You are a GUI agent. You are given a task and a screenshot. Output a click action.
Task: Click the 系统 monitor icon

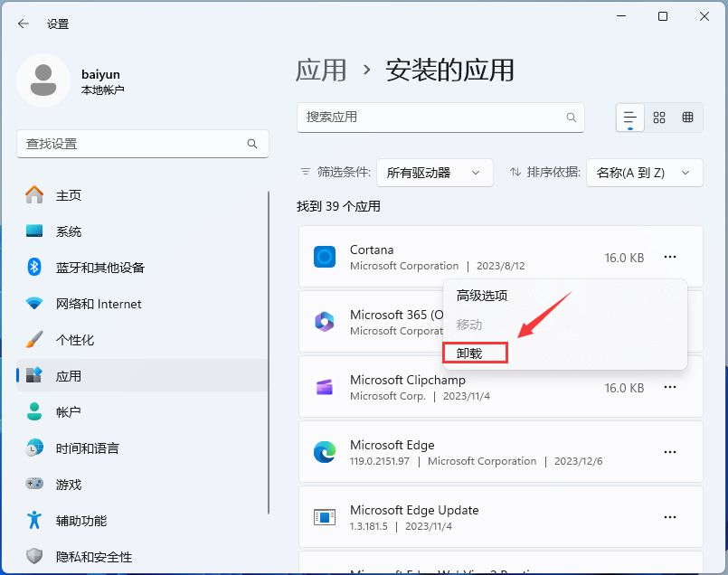[34, 231]
